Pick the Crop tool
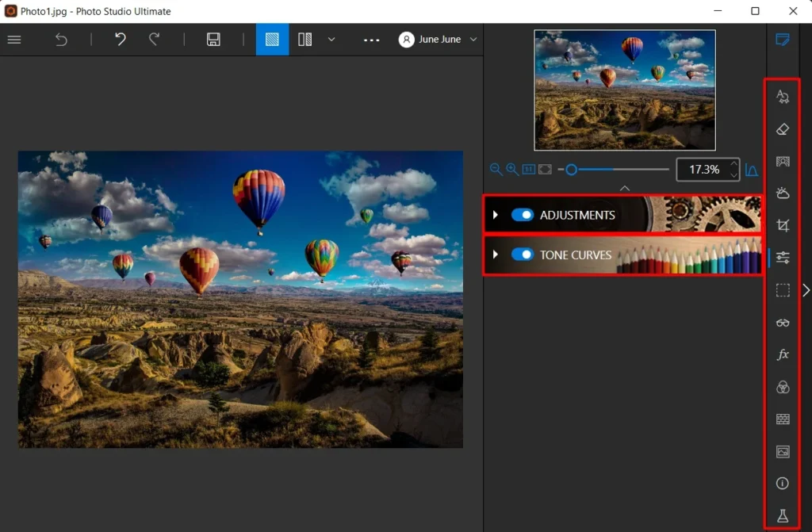812x532 pixels. pos(782,225)
